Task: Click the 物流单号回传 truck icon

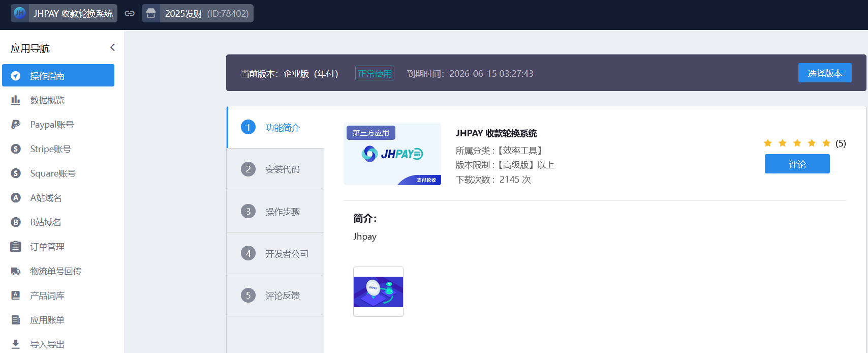Action: pyautogui.click(x=16, y=271)
